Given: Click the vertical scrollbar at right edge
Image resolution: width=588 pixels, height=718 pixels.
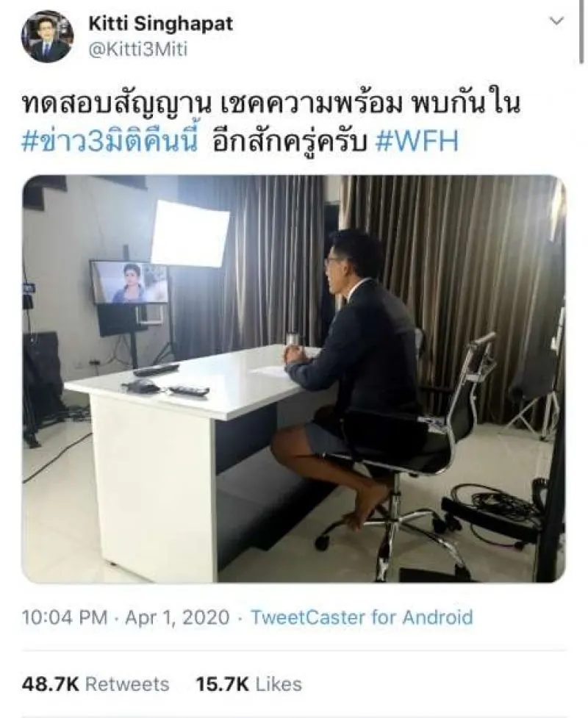Looking at the screenshot, I should [582, 34].
